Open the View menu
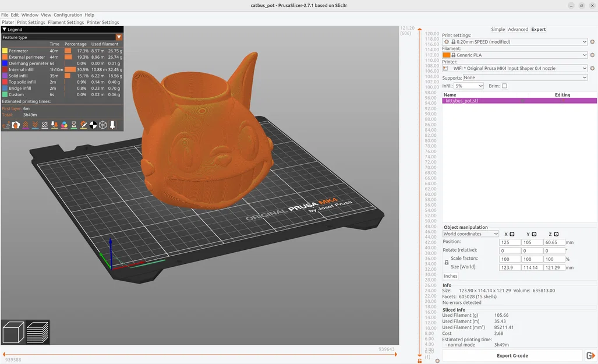This screenshot has width=598, height=364. tap(46, 15)
